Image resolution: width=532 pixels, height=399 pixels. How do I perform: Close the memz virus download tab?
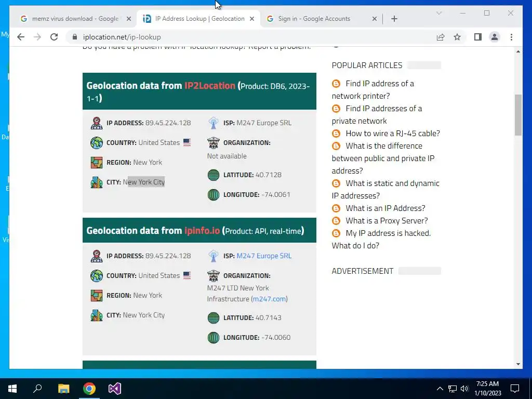[x=129, y=19]
